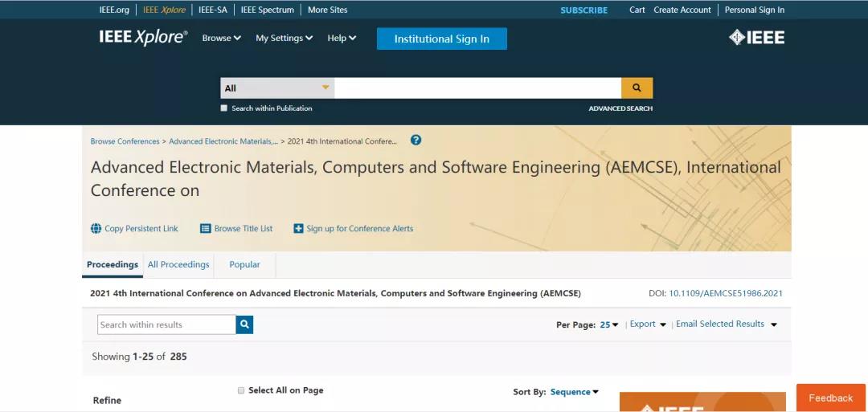Open ADVANCED SEARCH link
This screenshot has width=868, height=412.
pyautogui.click(x=620, y=108)
